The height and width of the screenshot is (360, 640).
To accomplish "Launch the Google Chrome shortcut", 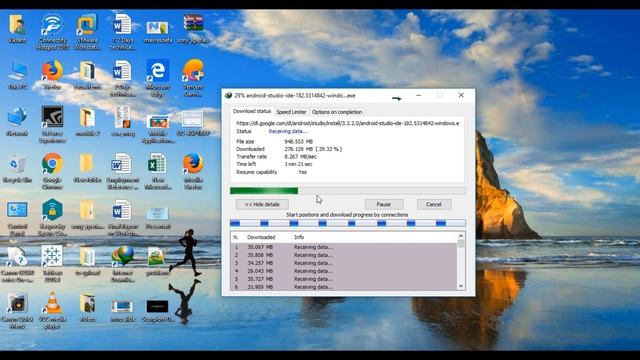I will click(x=52, y=171).
